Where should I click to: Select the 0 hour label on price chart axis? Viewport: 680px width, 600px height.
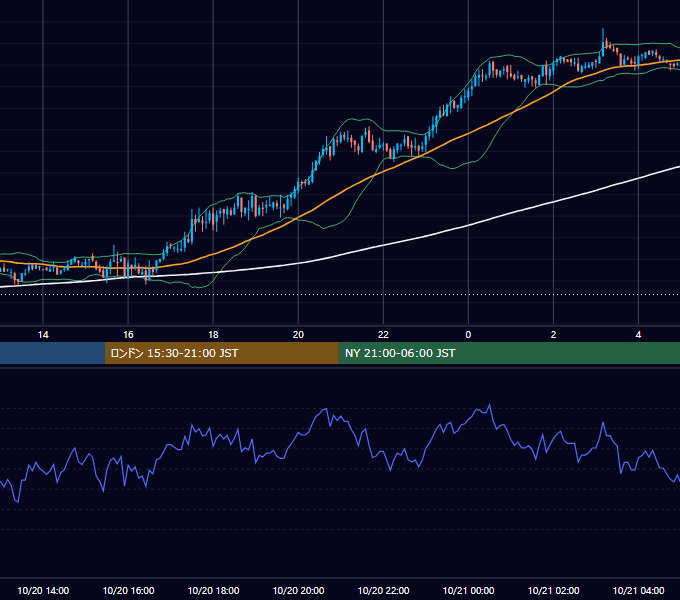coord(468,335)
